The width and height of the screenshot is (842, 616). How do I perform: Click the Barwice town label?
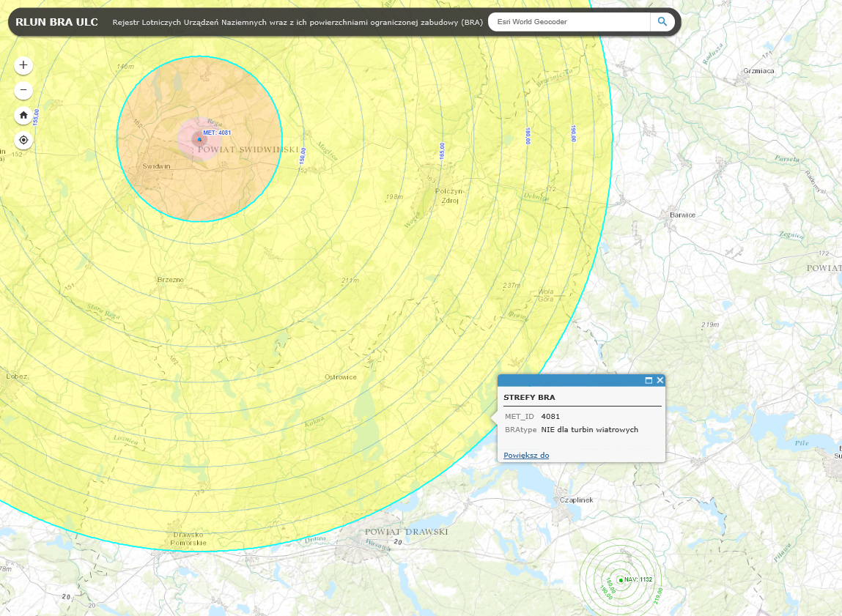click(682, 215)
